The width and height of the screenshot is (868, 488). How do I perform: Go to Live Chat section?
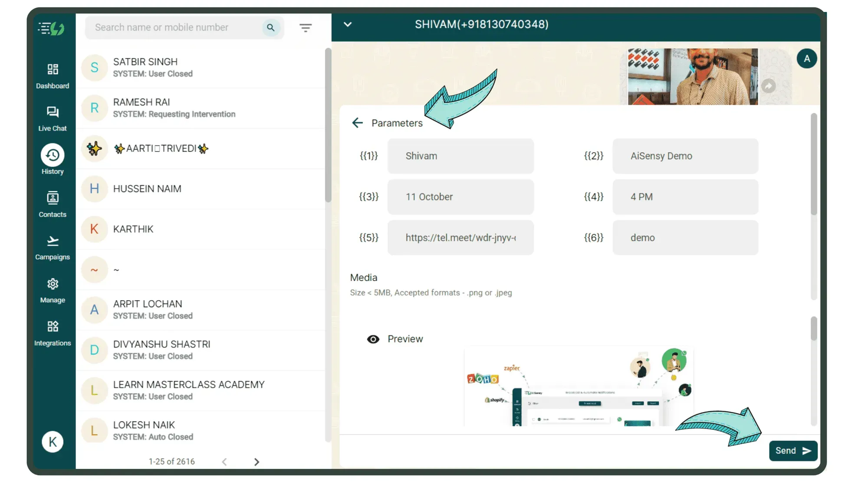(x=53, y=112)
